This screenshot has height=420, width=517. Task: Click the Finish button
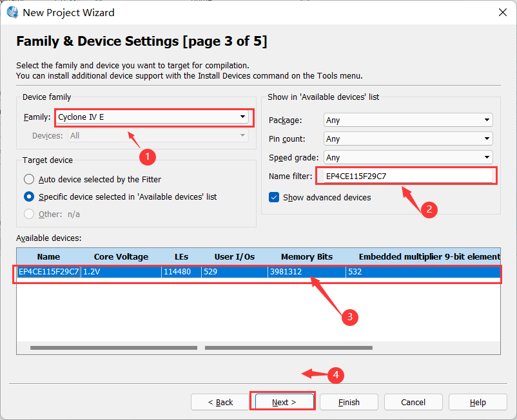coord(349,402)
